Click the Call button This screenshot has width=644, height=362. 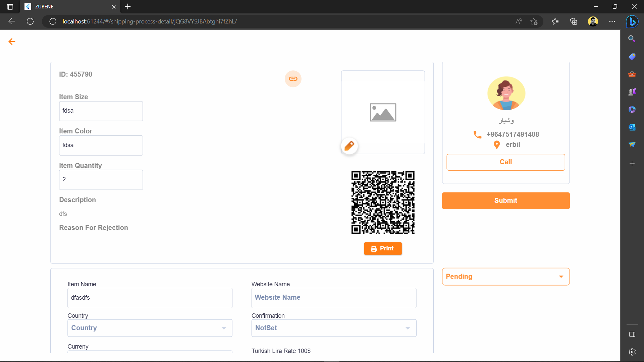(x=505, y=162)
